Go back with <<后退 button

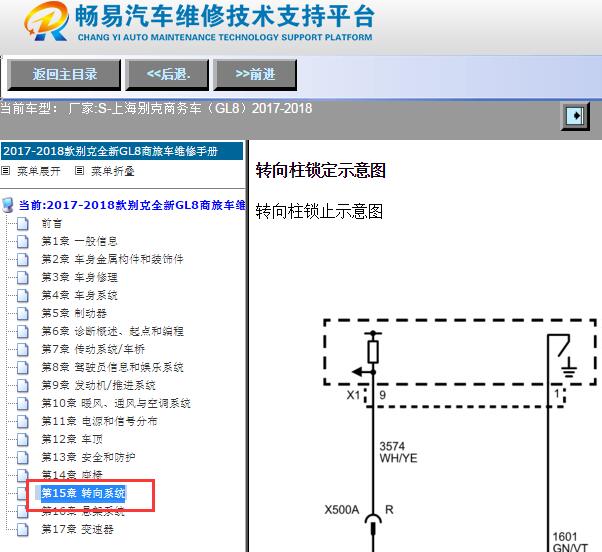(167, 74)
